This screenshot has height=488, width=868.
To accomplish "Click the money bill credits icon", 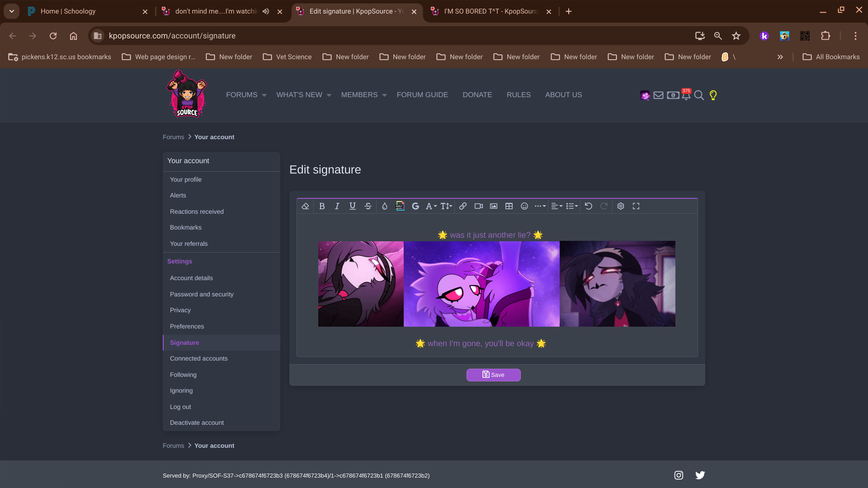I will pos(673,95).
